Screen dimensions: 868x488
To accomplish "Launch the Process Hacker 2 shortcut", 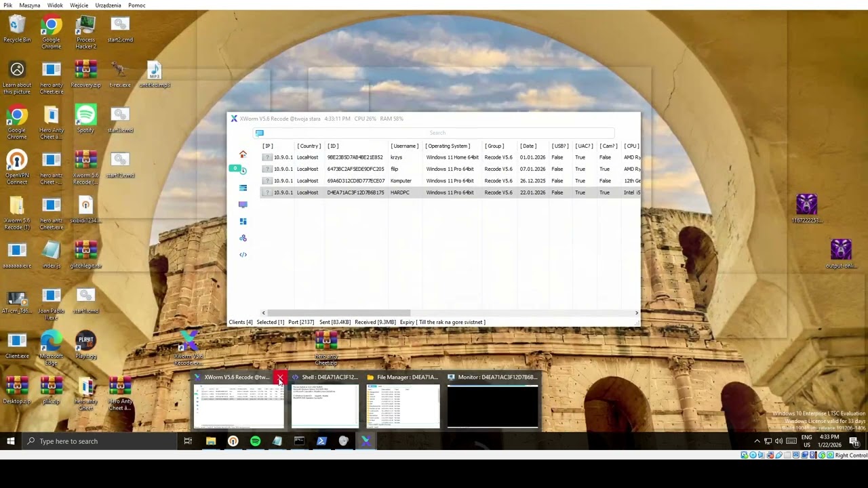I will click(x=85, y=33).
